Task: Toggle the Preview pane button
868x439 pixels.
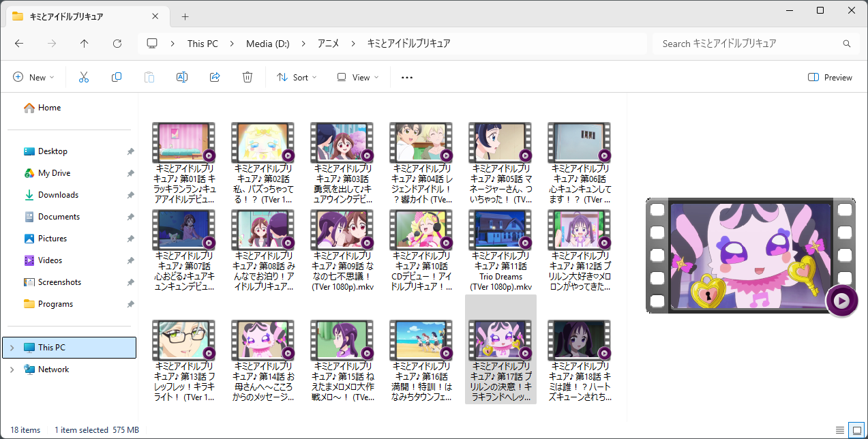Action: (830, 77)
